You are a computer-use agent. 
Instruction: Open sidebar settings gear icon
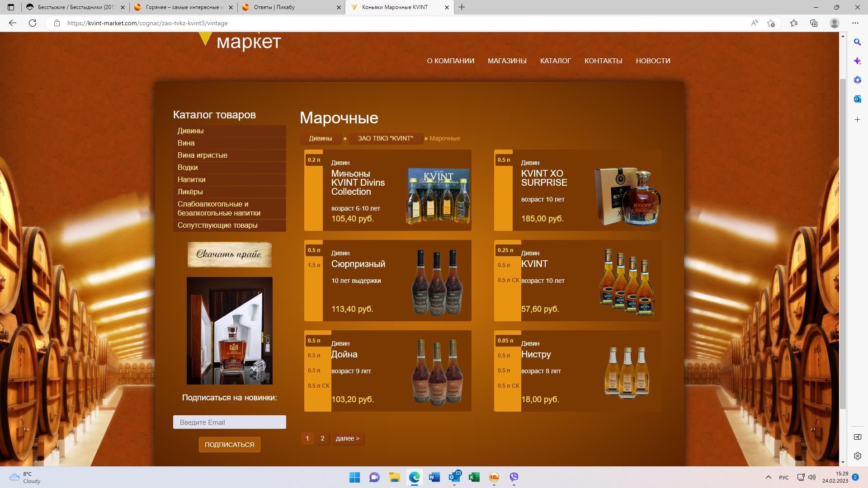point(857,456)
